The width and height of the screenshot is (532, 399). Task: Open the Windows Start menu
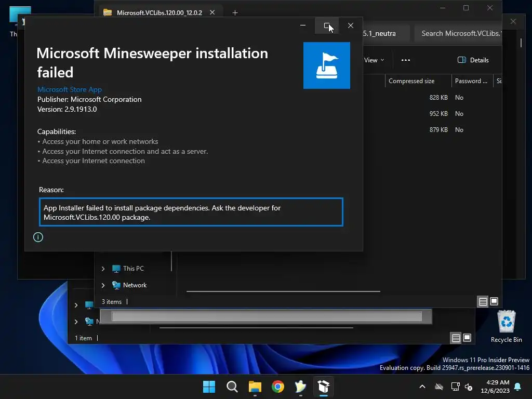[x=209, y=387]
